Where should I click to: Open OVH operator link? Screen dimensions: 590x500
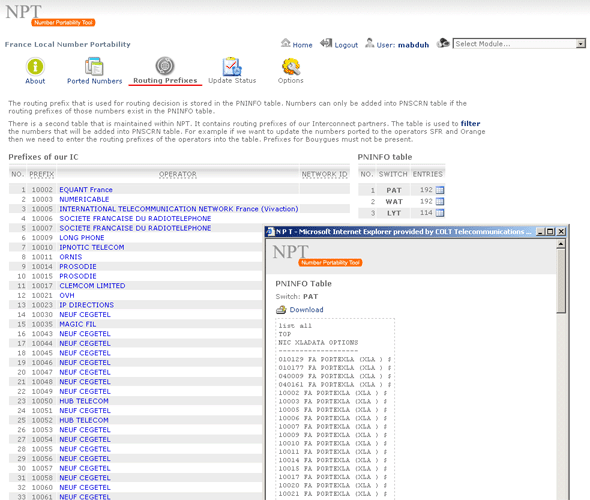(x=67, y=295)
